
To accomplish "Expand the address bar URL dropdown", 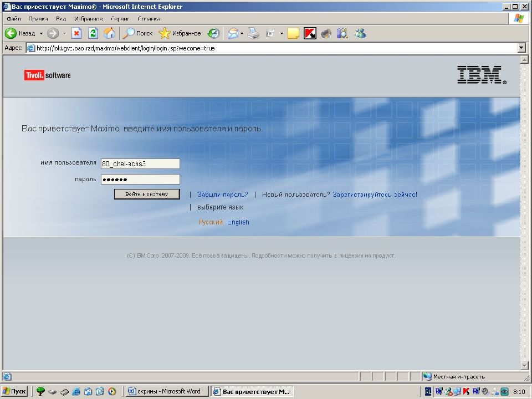I will (522, 48).
